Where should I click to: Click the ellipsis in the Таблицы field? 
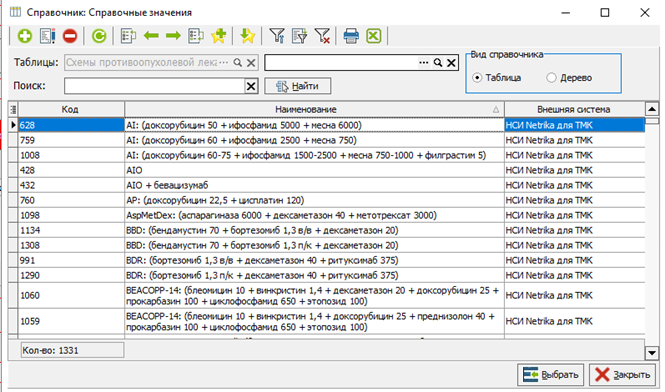pyautogui.click(x=224, y=63)
